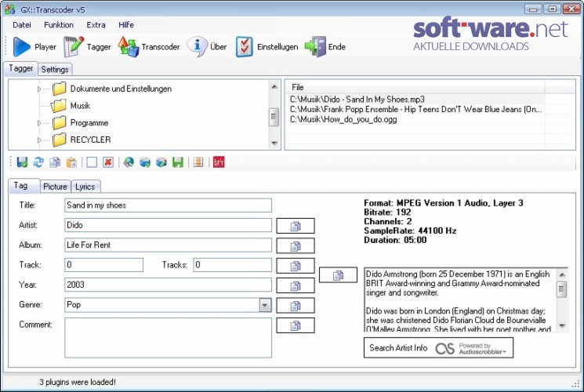The height and width of the screenshot is (392, 584).
Task: Click into the Year input field
Action: tap(168, 285)
